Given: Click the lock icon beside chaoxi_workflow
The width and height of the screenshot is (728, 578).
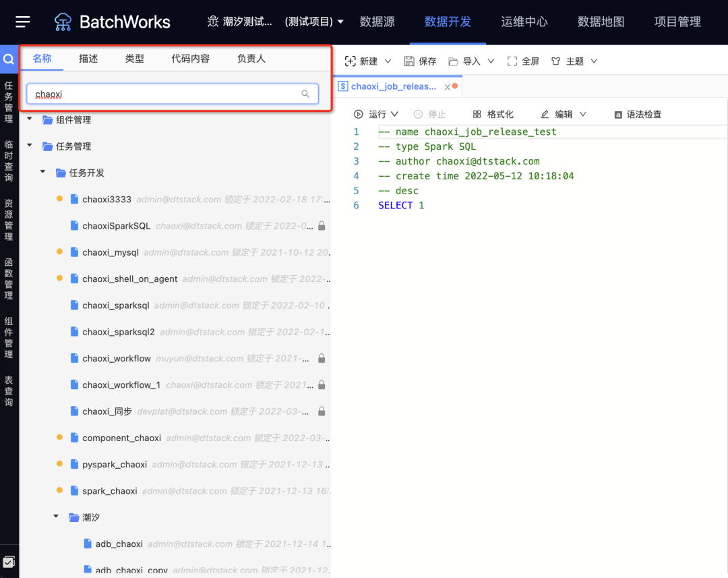Looking at the screenshot, I should [x=322, y=358].
